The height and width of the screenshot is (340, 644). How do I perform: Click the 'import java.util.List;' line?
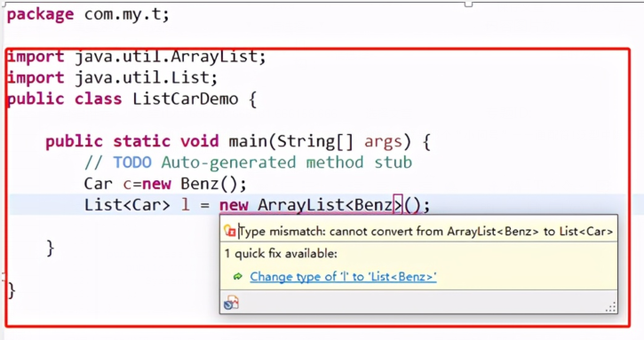point(113,77)
